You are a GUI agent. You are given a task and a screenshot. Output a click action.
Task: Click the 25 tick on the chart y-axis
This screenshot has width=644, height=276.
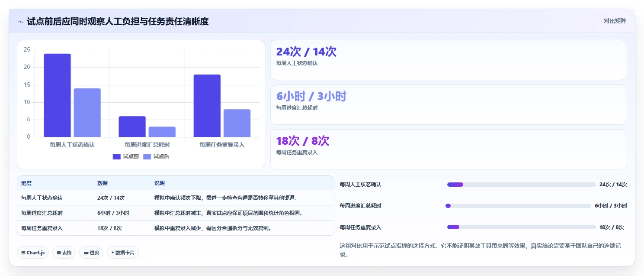point(27,50)
